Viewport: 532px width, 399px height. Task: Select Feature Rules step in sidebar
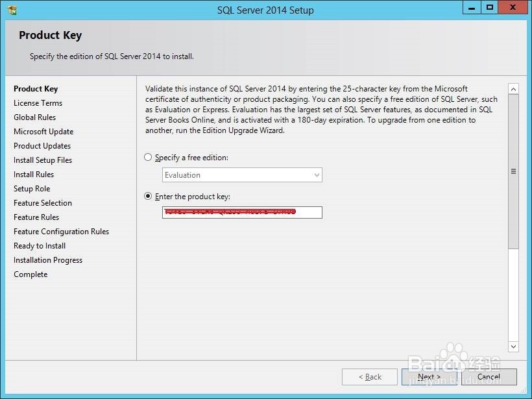click(x=36, y=217)
